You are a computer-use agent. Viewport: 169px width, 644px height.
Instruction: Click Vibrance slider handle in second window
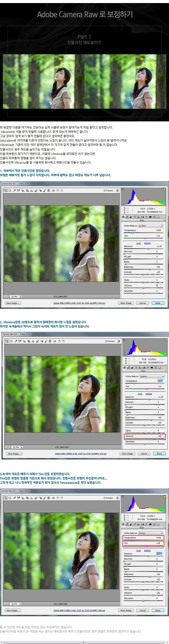tap(154, 439)
